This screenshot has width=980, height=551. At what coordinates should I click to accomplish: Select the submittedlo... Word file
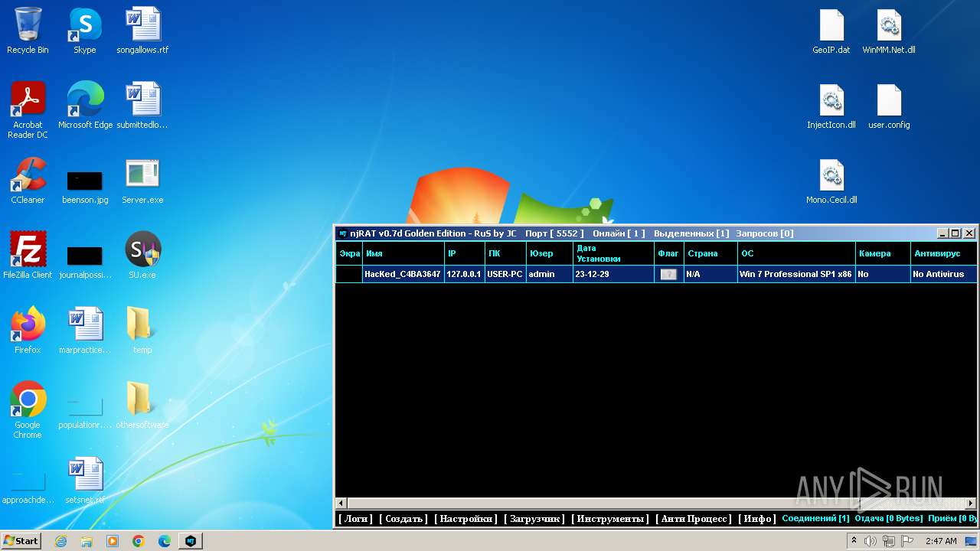click(142, 106)
